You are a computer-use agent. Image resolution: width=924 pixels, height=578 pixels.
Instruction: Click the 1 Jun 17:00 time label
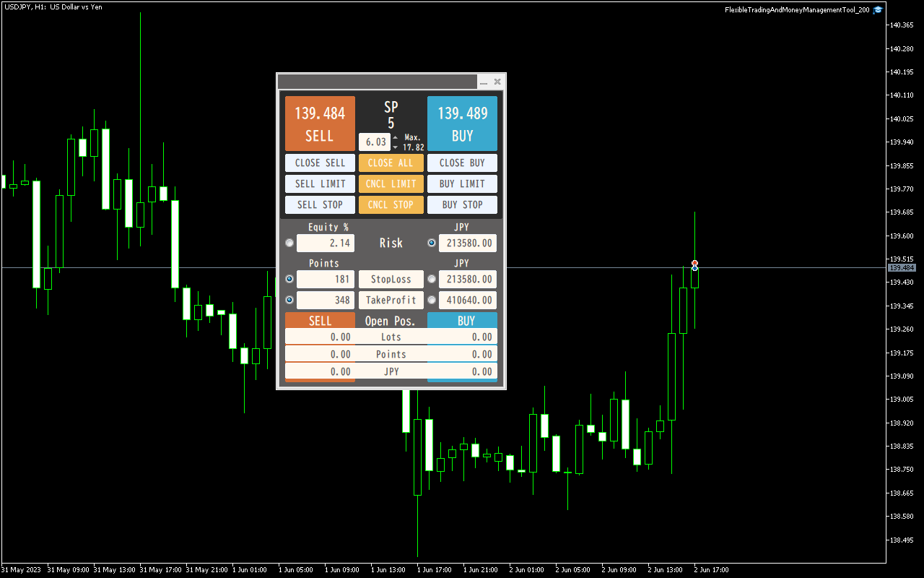pos(435,570)
